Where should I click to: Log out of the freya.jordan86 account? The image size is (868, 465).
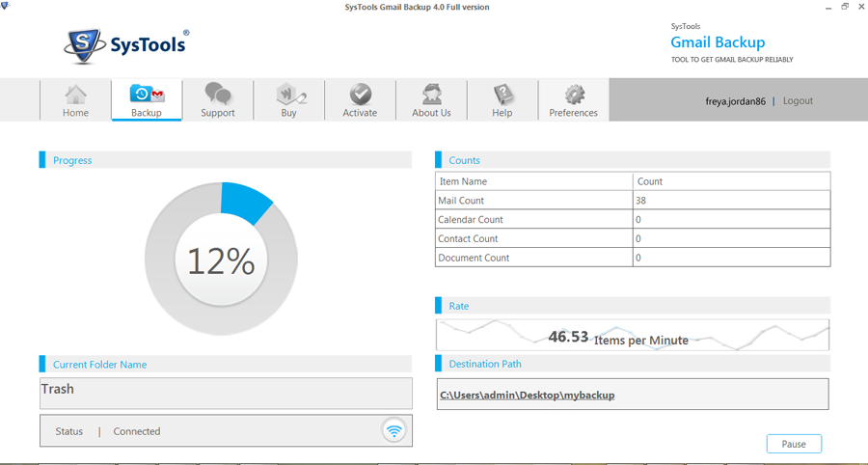tap(798, 100)
